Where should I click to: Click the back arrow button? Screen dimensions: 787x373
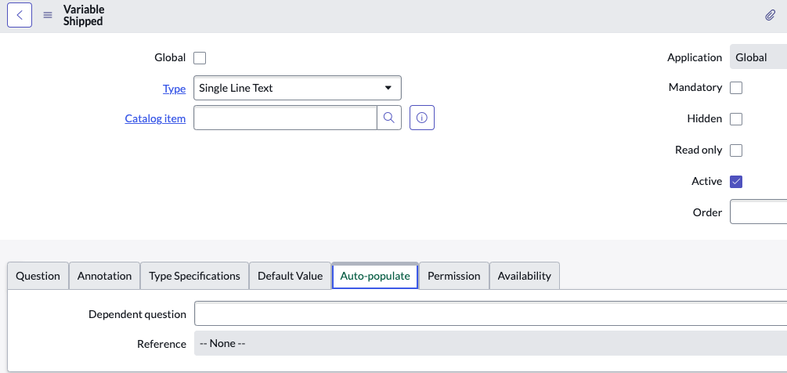point(20,15)
